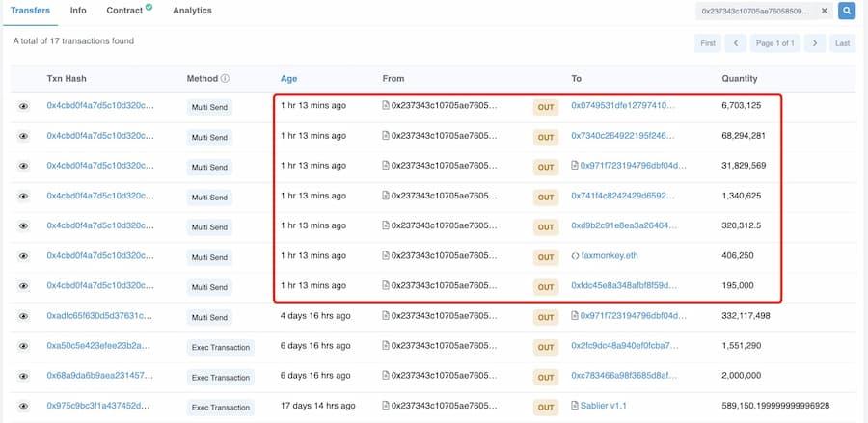Image resolution: width=868 pixels, height=423 pixels.
Task: Click the address search input field
Action: tap(758, 11)
